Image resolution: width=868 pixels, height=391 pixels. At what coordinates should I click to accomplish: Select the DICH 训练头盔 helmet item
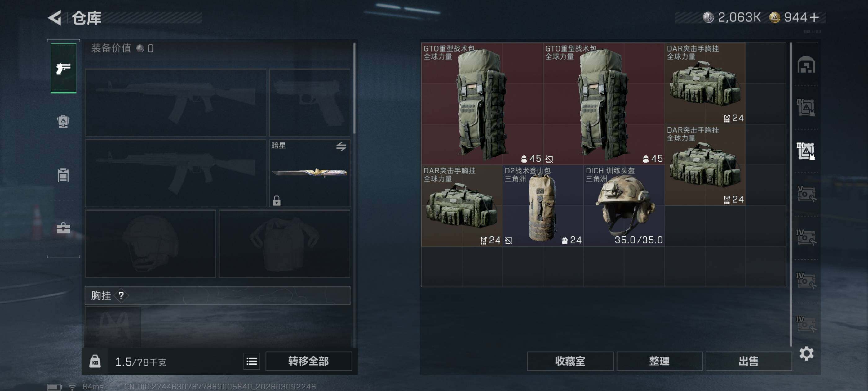click(624, 205)
